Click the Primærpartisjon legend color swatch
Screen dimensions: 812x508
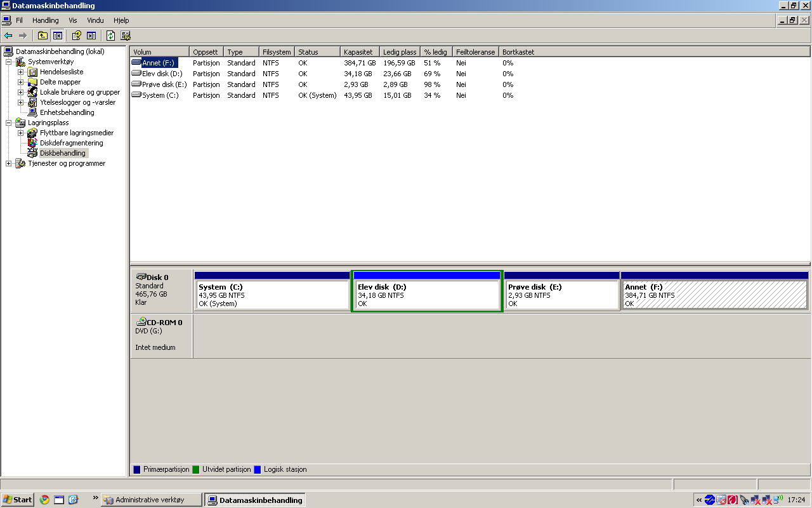[137, 470]
